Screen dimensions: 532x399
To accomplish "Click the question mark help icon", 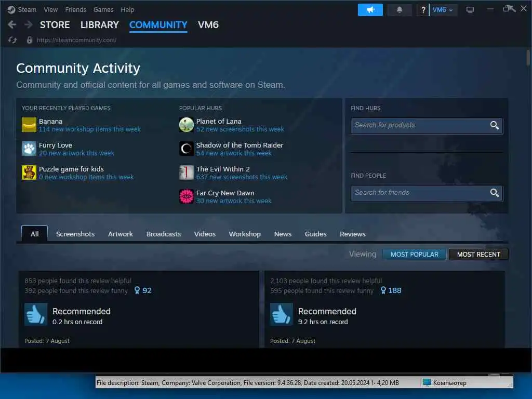I will click(423, 10).
